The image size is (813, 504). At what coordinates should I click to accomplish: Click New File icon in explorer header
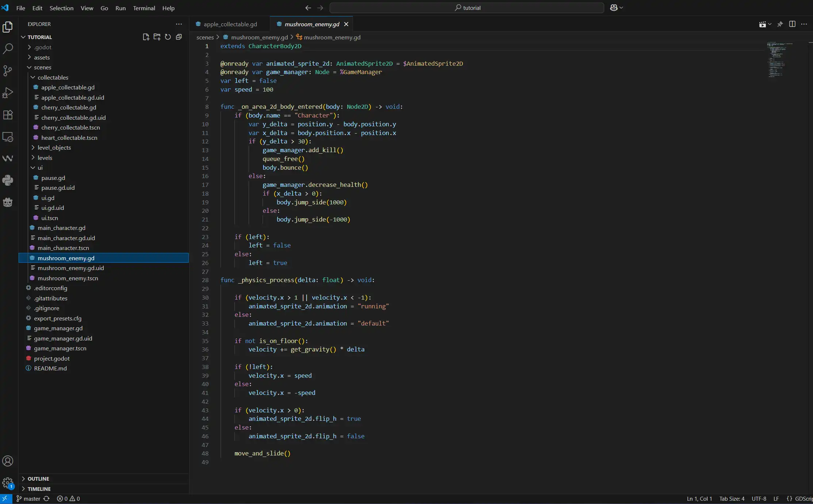[x=146, y=37]
